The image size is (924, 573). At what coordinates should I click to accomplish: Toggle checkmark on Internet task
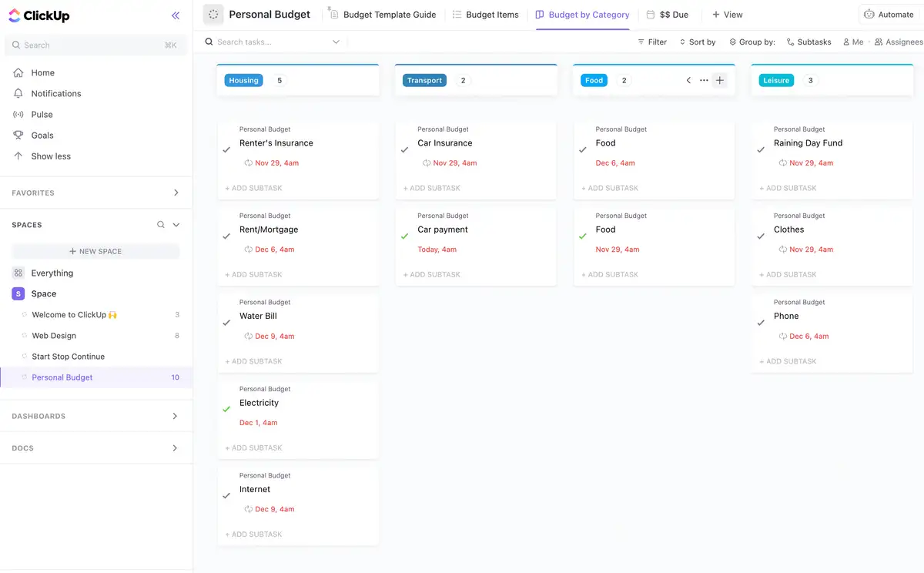click(226, 496)
